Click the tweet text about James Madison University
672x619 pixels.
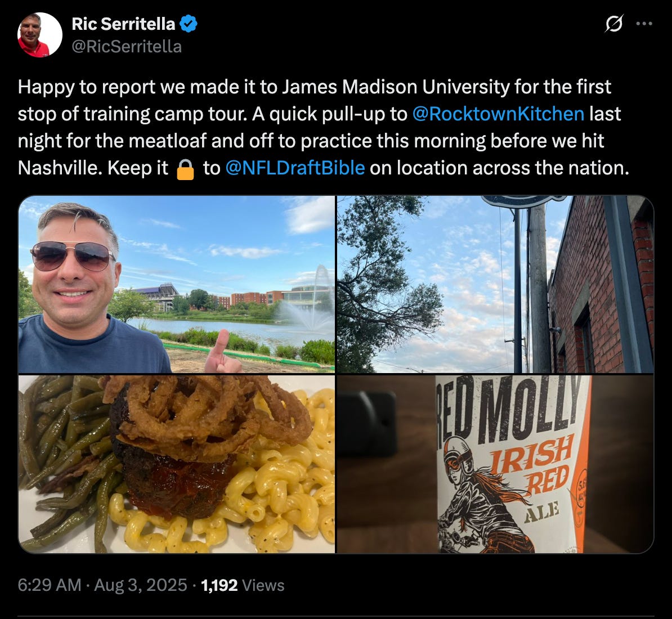(x=323, y=128)
